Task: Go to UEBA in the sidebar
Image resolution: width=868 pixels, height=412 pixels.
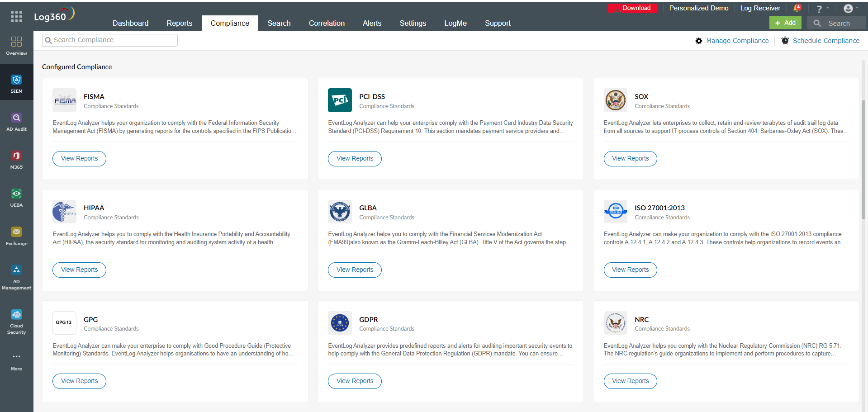Action: (16, 198)
